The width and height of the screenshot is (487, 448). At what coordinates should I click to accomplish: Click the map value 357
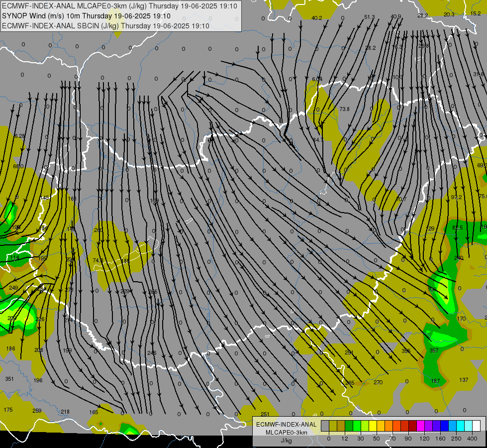click(434, 351)
